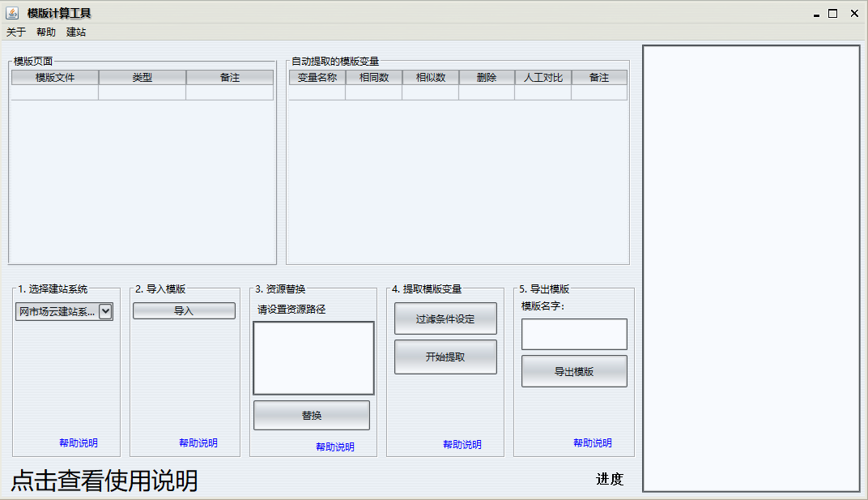Click the resource path text area
Image resolution: width=868 pixels, height=500 pixels.
click(x=313, y=358)
